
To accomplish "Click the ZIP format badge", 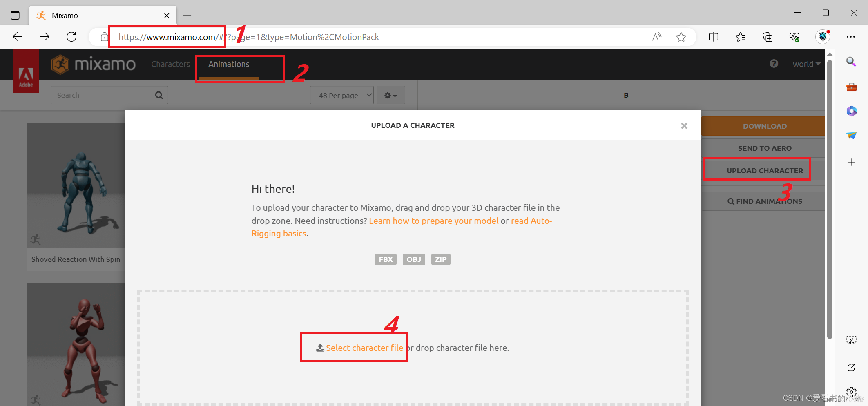I will tap(441, 259).
